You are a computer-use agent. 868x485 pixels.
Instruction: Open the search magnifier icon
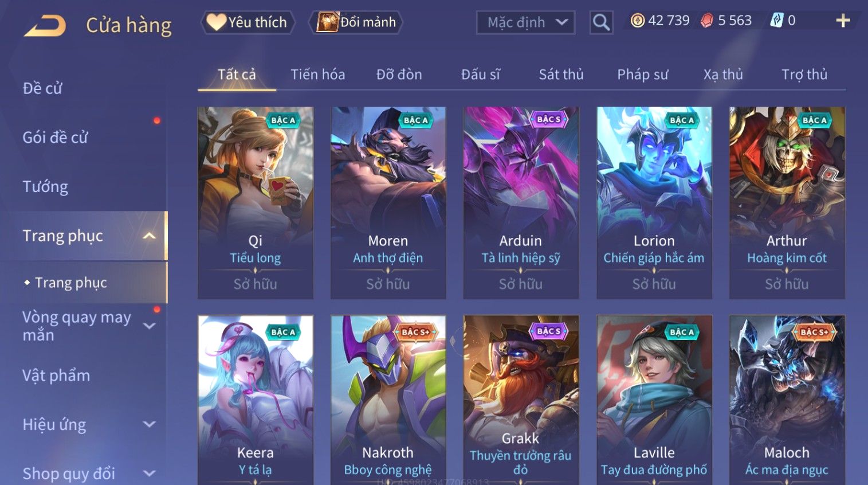click(601, 22)
